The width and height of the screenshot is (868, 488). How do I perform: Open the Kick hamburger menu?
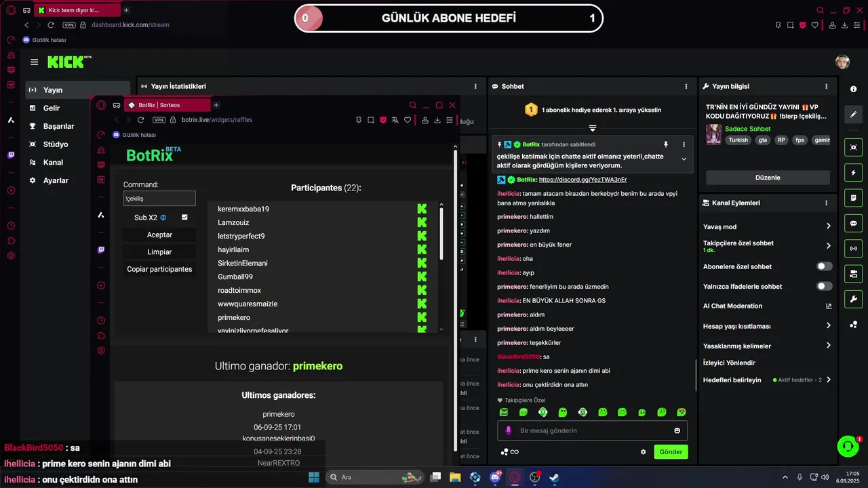pos(34,62)
